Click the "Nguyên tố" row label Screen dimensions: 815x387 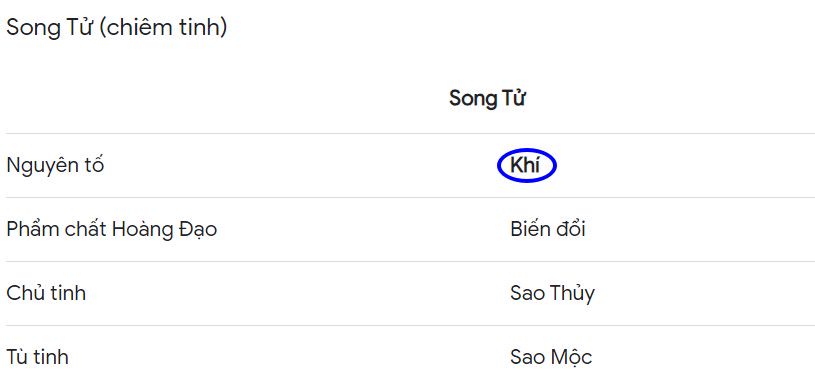pos(55,166)
